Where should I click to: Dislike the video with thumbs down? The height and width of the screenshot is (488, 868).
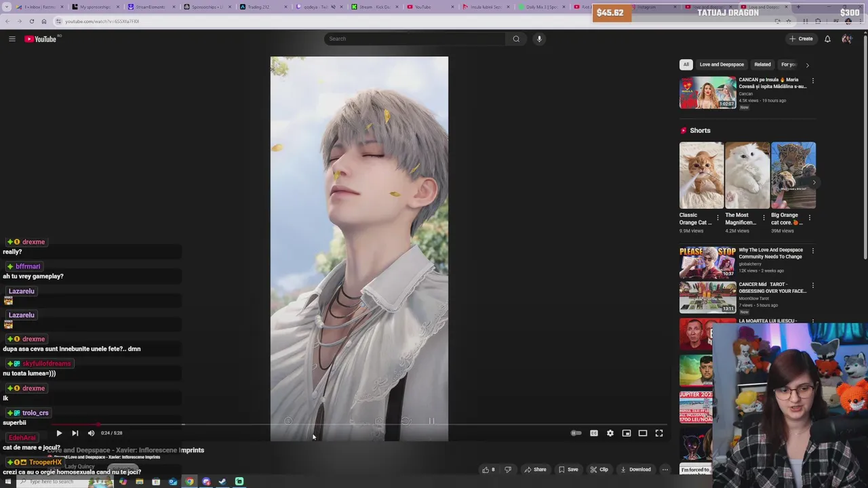pyautogui.click(x=507, y=469)
